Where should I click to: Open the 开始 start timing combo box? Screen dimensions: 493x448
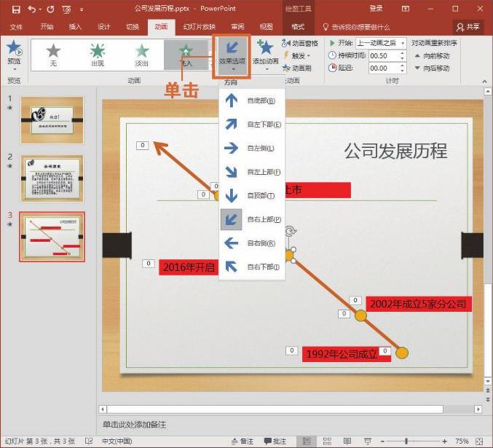point(381,43)
